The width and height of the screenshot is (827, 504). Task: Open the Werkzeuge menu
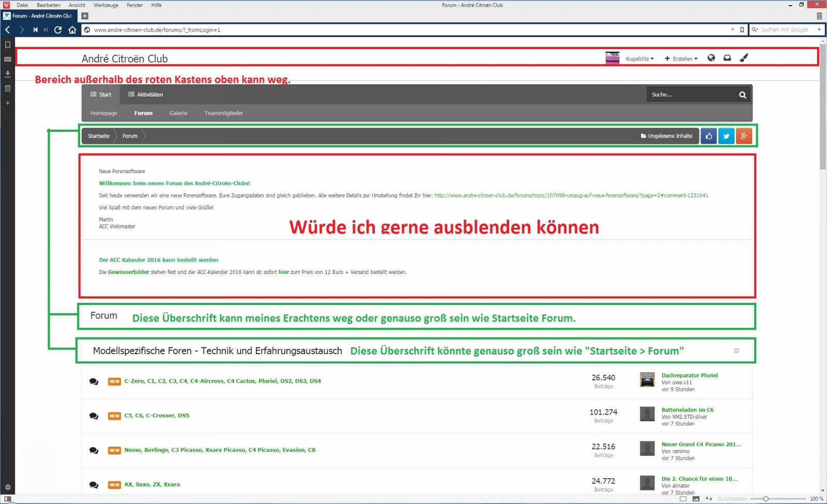pos(106,5)
